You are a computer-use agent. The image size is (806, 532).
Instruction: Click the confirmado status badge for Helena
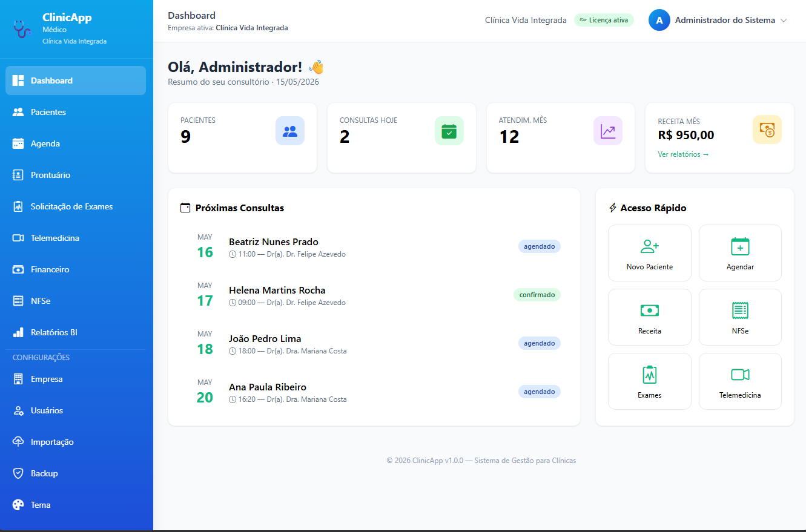pos(537,295)
